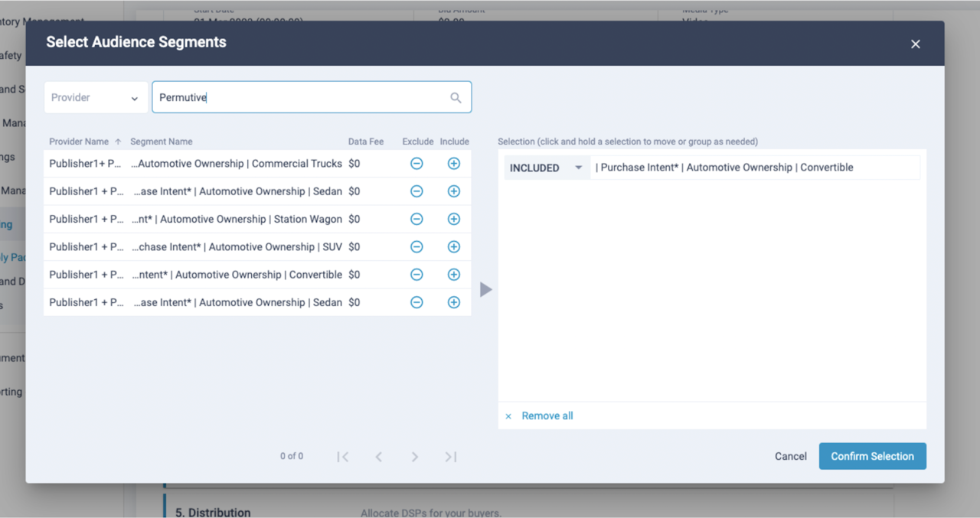980x518 pixels.
Task: Open the INCLUDED selection dropdown
Action: point(547,168)
